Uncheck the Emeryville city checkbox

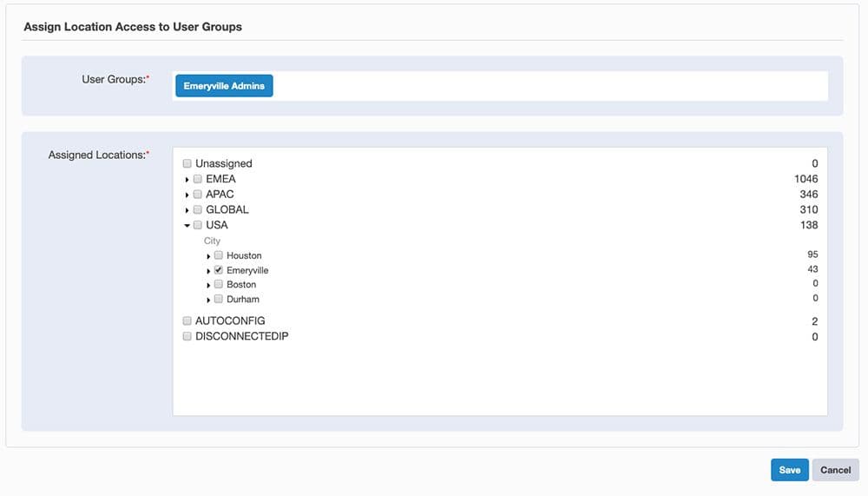(219, 270)
